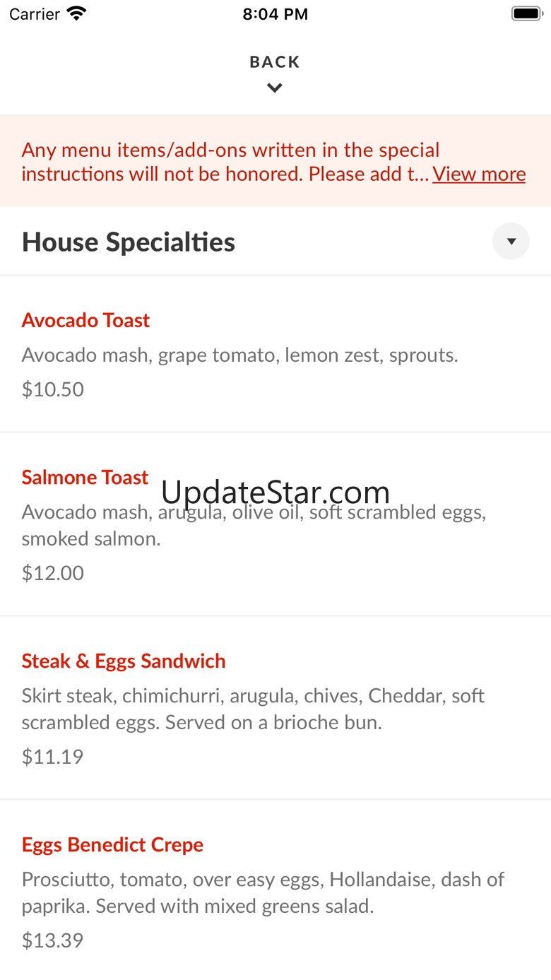Tap the red special instructions warning text
The width and height of the screenshot is (551, 980).
pos(226,162)
